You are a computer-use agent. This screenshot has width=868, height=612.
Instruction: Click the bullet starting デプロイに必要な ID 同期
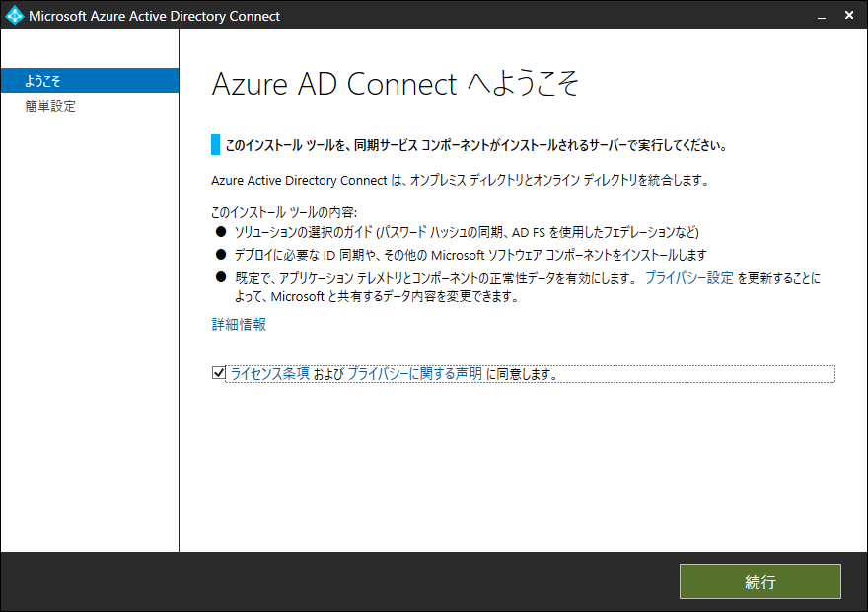point(470,255)
